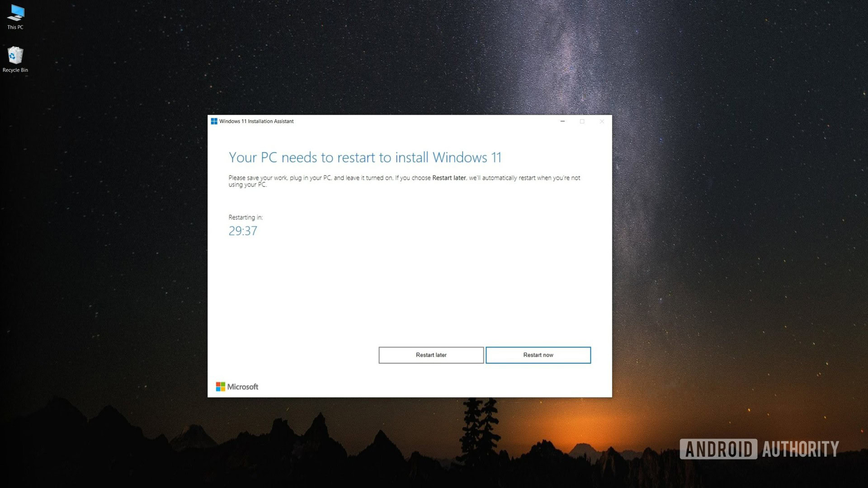Click the 'Restarting in:' label
The height and width of the screenshot is (488, 868).
coord(245,217)
